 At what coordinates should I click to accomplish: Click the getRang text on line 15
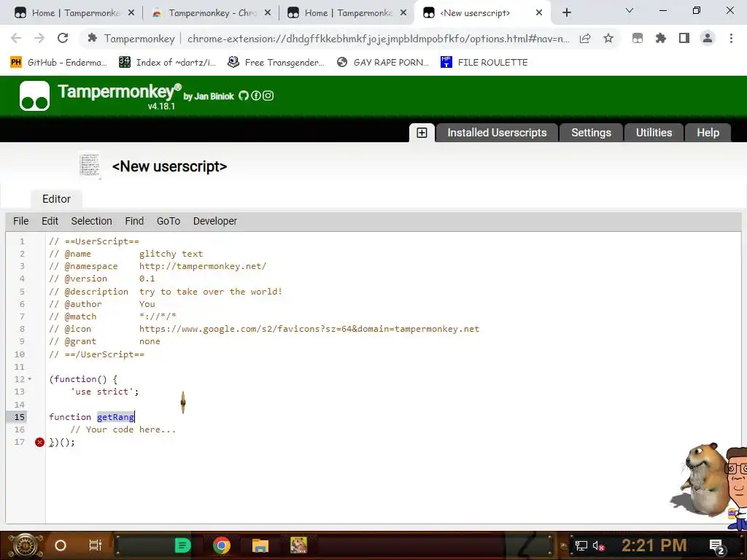pyautogui.click(x=115, y=417)
